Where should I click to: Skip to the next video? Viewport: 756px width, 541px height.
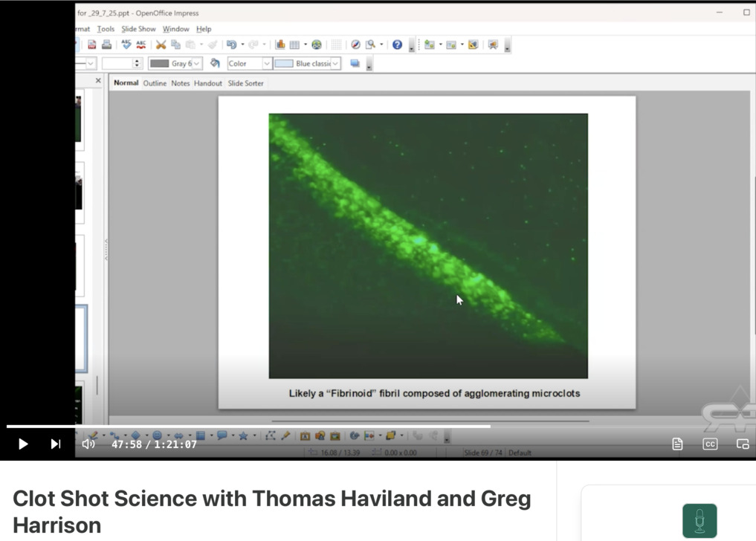(x=56, y=444)
